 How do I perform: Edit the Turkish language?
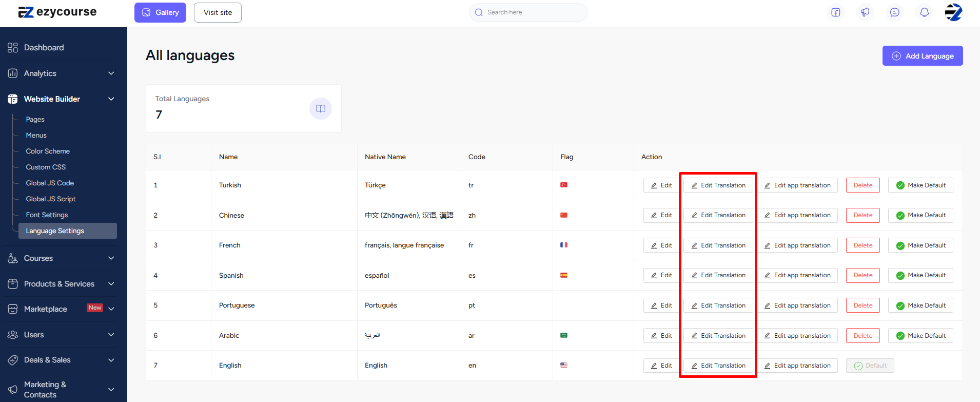click(x=661, y=185)
